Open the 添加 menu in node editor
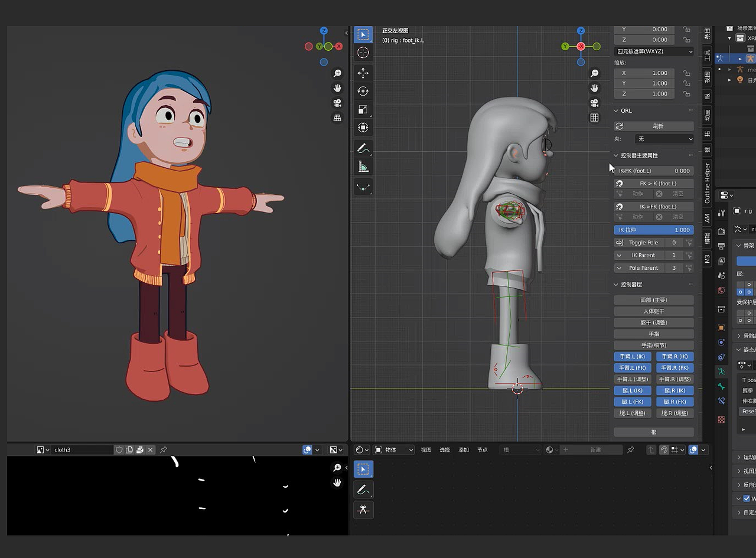This screenshot has width=756, height=558. click(464, 450)
